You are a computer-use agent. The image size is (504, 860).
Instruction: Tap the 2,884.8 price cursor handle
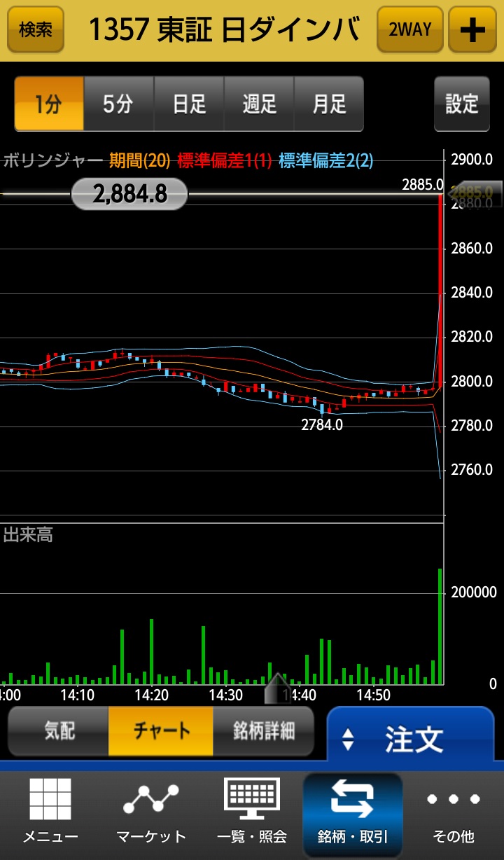[x=129, y=194]
